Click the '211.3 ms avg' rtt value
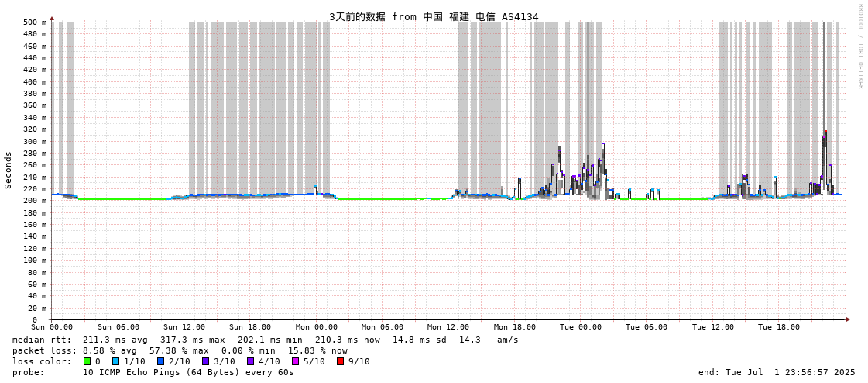868x383 pixels. [x=115, y=340]
